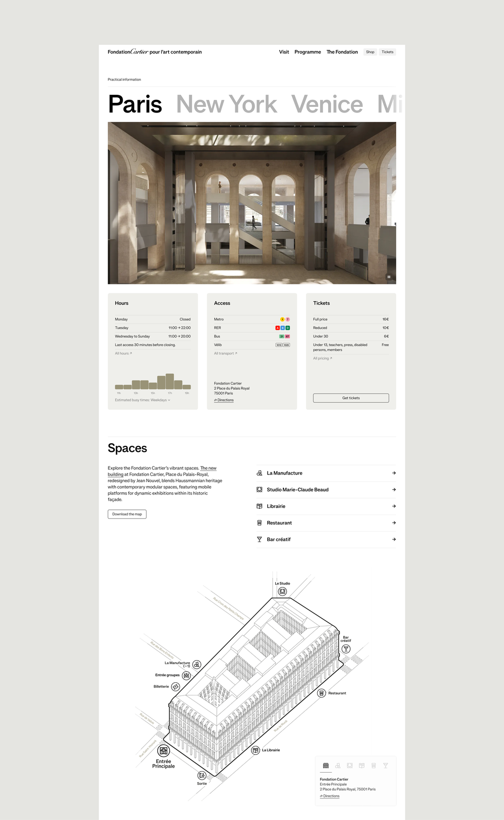Viewport: 504px width, 820px height.
Task: Click the Le Studio marker icon on map
Action: coord(282,592)
